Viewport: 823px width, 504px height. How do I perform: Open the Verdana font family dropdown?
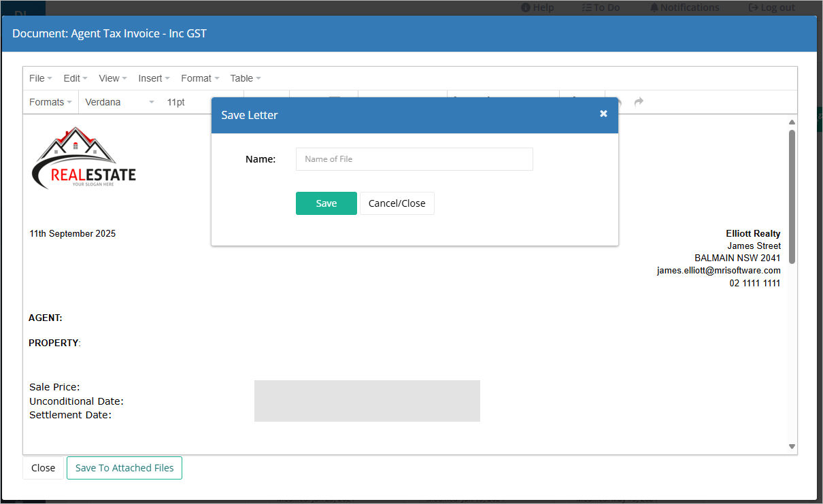[x=120, y=102]
